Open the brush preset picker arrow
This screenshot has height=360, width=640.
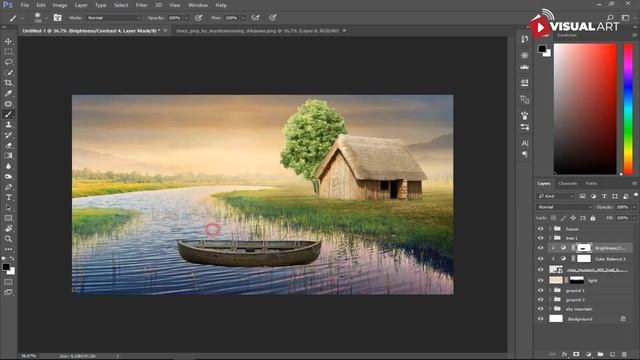[46, 18]
